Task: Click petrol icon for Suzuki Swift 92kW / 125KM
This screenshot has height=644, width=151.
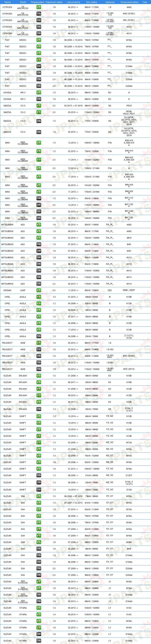Action: coord(39,462)
